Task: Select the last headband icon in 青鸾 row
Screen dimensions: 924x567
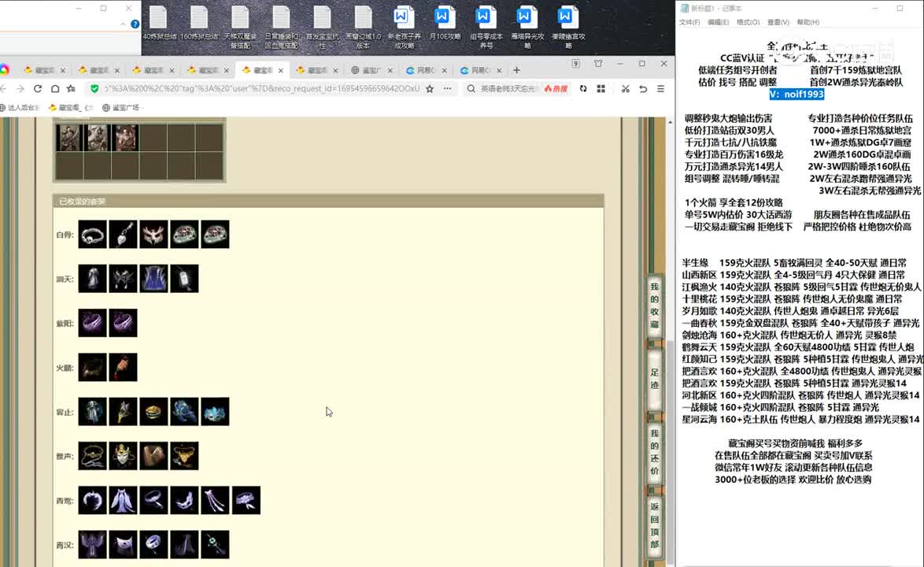Action: tap(246, 500)
